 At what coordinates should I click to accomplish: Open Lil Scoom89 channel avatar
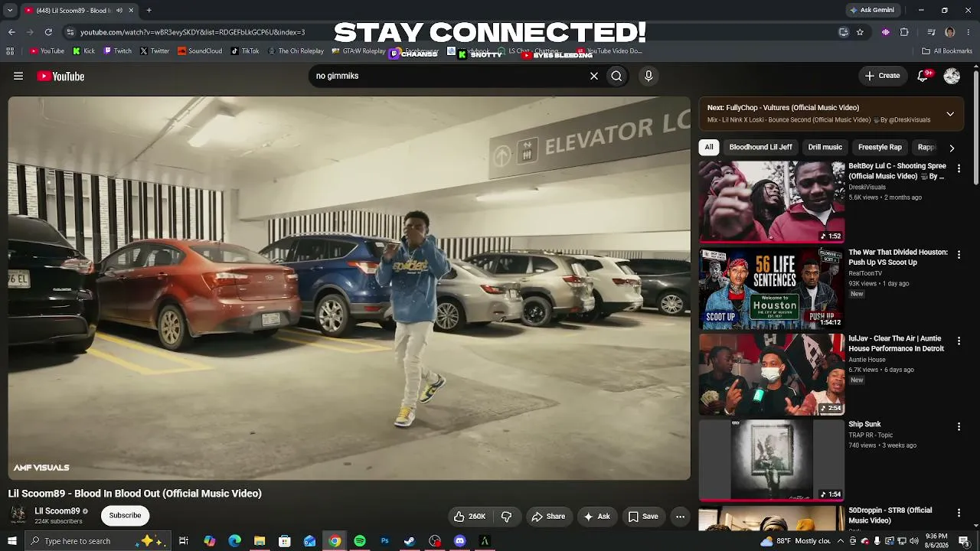(18, 516)
